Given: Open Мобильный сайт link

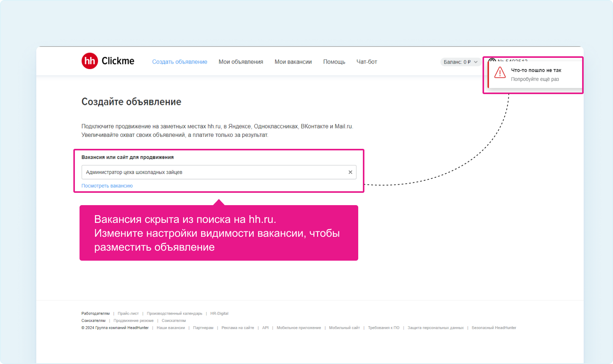Looking at the screenshot, I should [x=344, y=328].
